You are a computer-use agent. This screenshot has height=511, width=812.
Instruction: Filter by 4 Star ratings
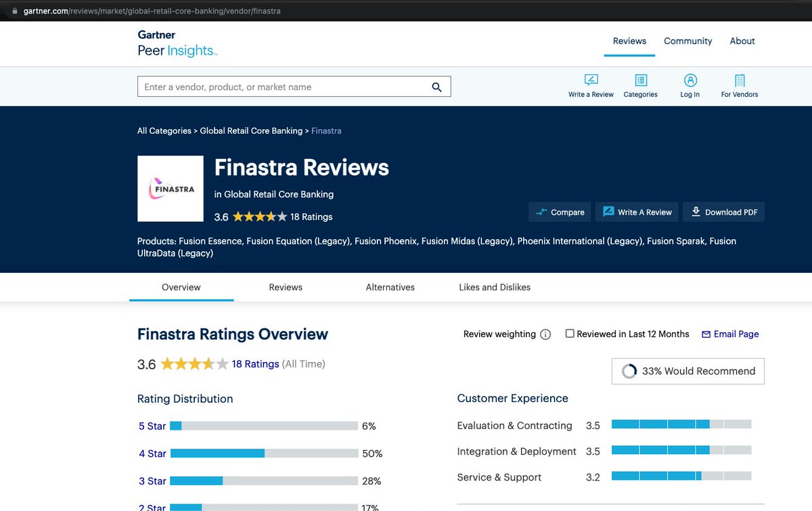point(152,453)
